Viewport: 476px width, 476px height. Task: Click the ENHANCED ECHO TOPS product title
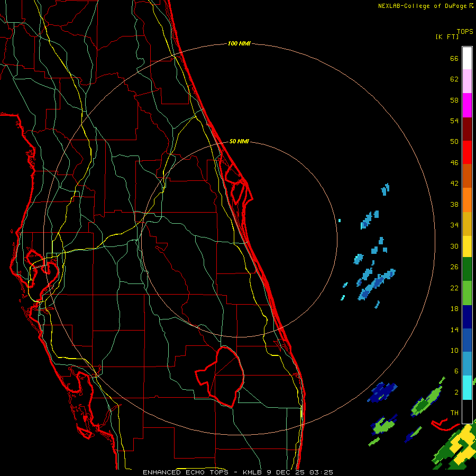pos(186,472)
